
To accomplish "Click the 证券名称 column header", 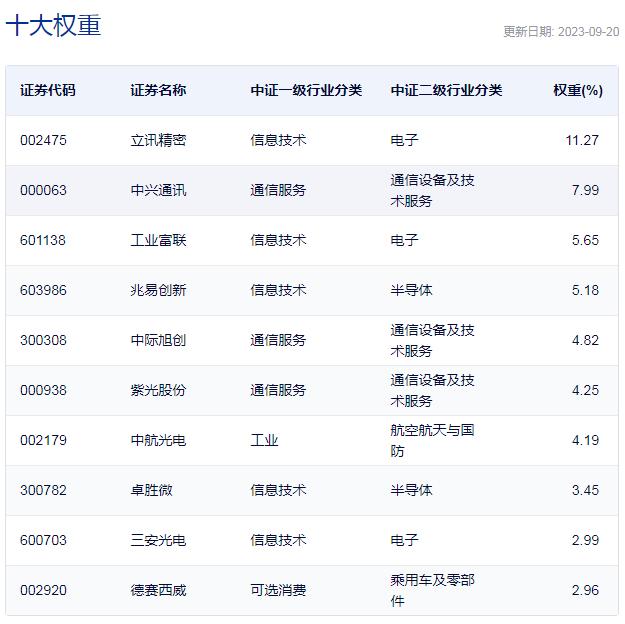I will click(158, 90).
